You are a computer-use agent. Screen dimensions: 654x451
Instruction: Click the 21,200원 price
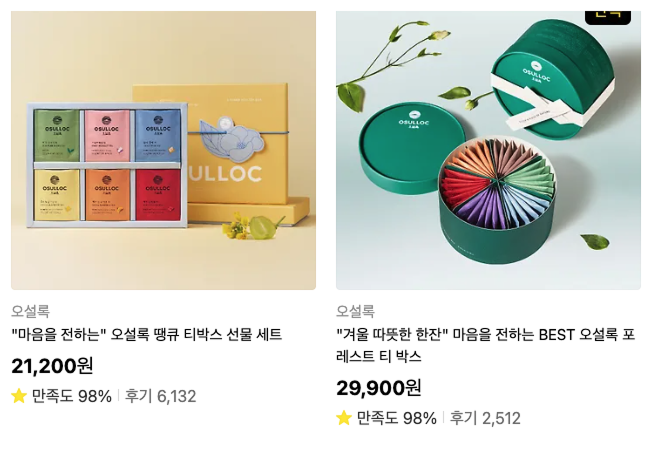coord(52,366)
